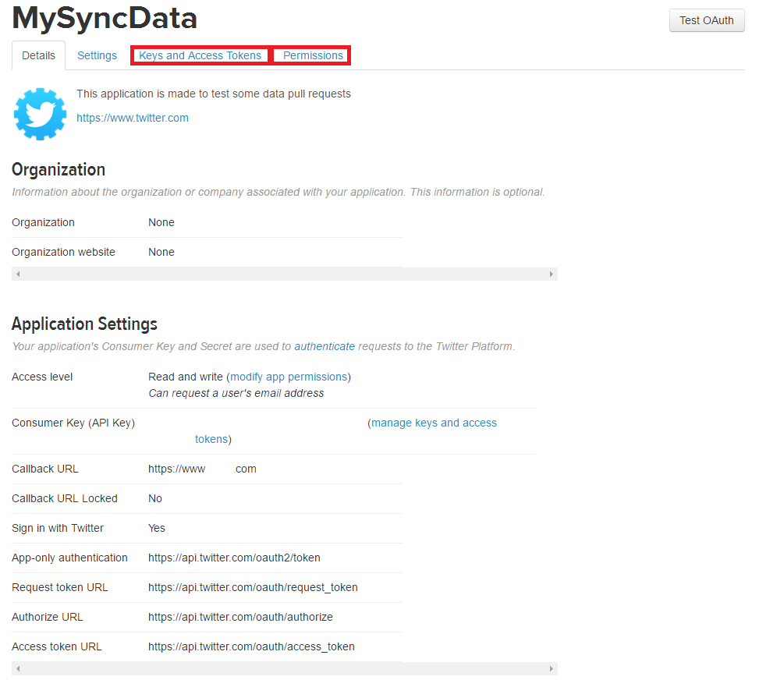This screenshot has height=687, width=784.
Task: Click the oauth/authorize URL text
Action: (x=240, y=617)
